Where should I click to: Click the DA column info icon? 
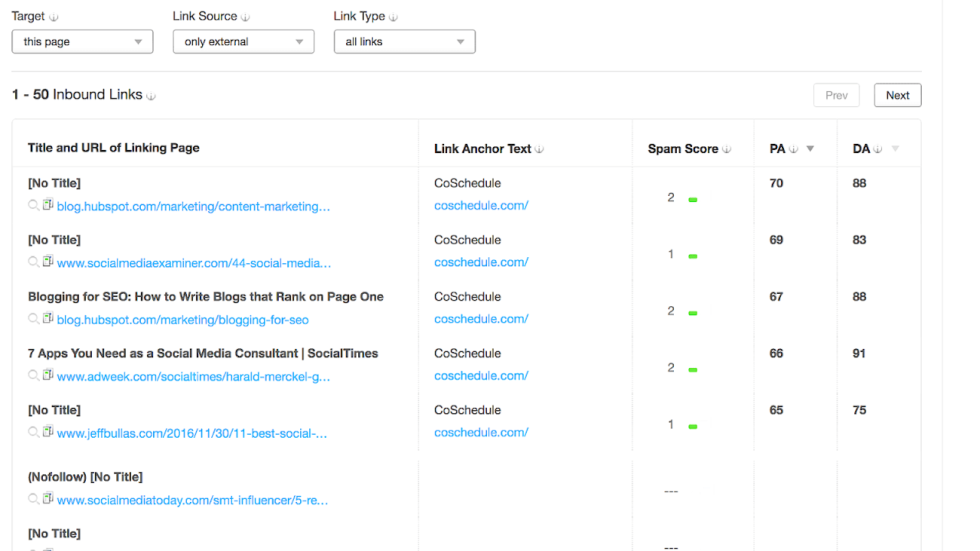877,148
